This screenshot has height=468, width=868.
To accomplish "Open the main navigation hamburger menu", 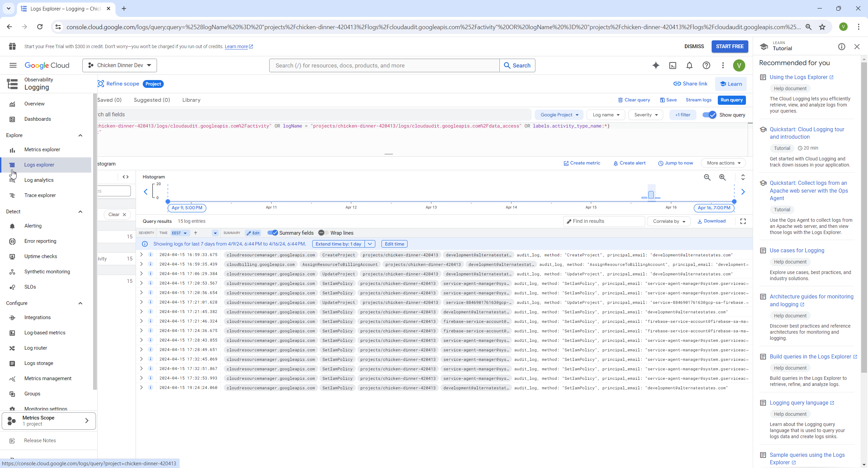I will (13, 65).
